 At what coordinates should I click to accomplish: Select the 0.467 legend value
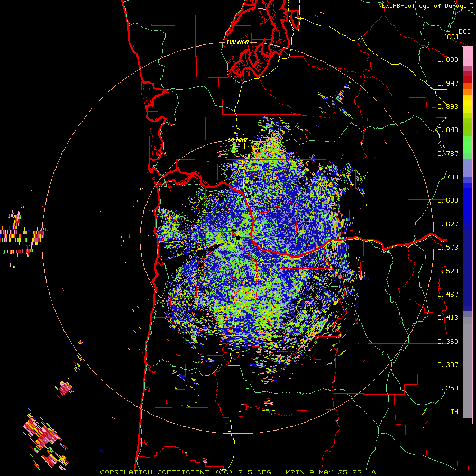tap(448, 295)
